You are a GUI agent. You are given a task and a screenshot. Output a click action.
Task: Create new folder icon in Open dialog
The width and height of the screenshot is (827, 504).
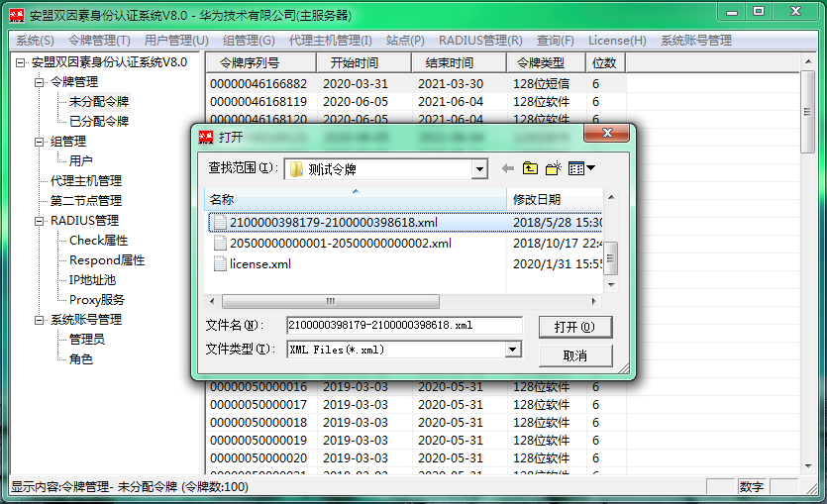[x=554, y=168]
